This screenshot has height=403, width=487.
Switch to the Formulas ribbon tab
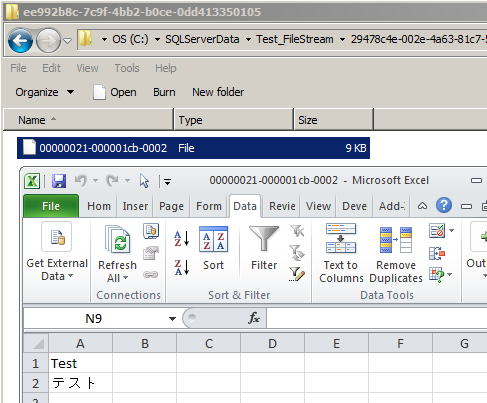[x=209, y=206]
